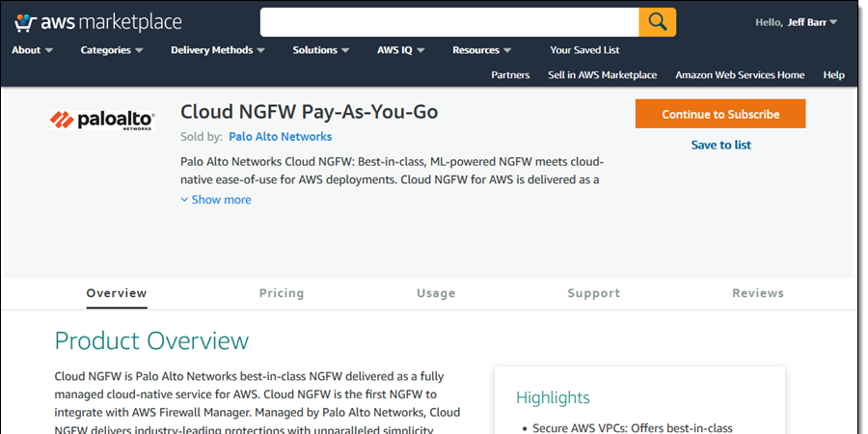The image size is (868, 434).
Task: Open Your Saved List
Action: click(584, 50)
